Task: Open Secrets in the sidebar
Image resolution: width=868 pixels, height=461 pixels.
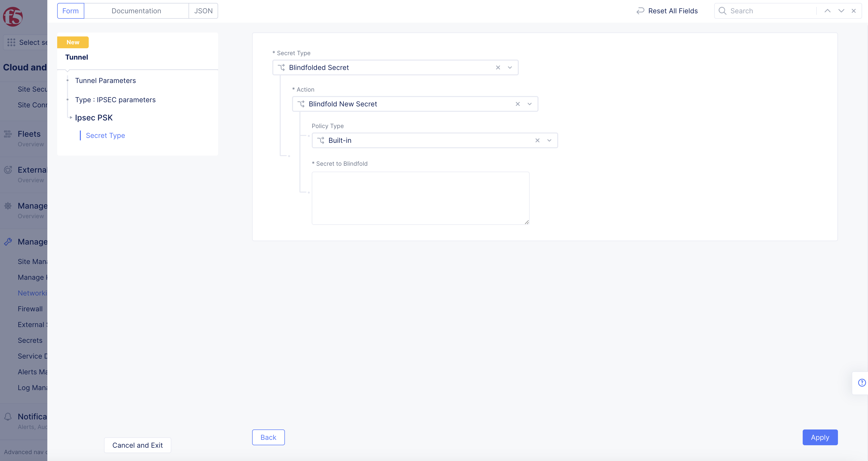Action: 30,340
